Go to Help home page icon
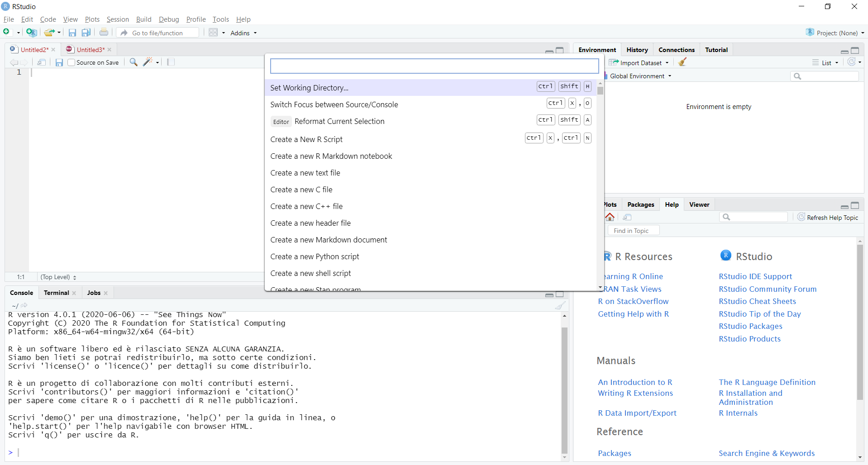Screen dimensions: 868x465 610,217
